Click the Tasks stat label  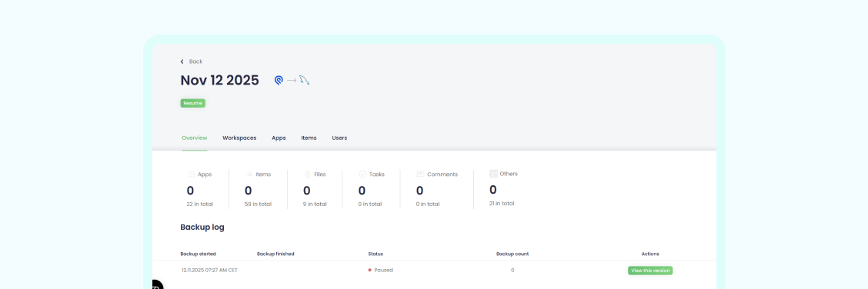point(377,174)
